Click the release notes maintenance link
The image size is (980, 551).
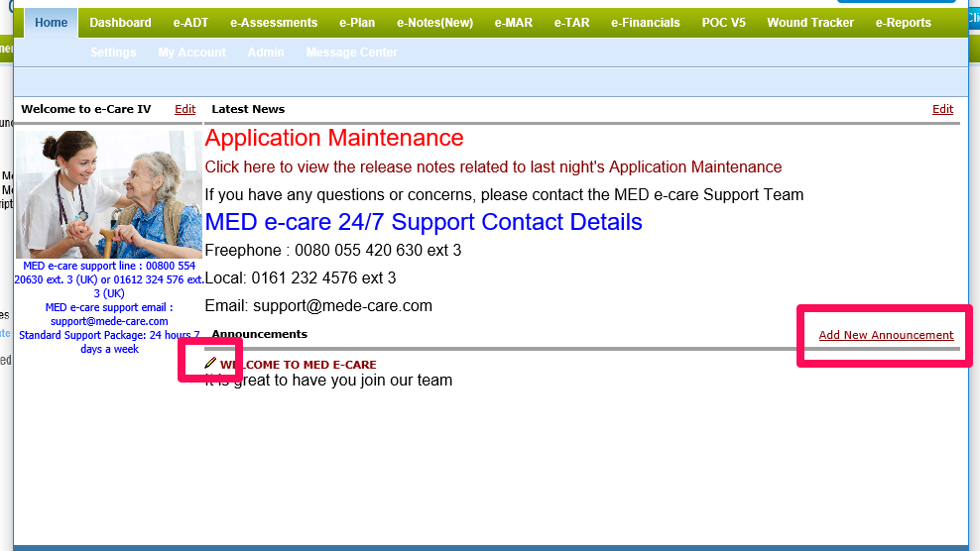[x=493, y=167]
